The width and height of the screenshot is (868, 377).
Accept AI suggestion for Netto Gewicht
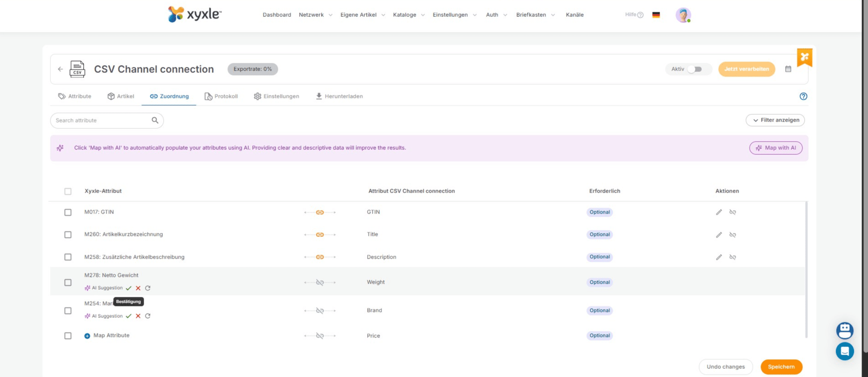(x=129, y=288)
